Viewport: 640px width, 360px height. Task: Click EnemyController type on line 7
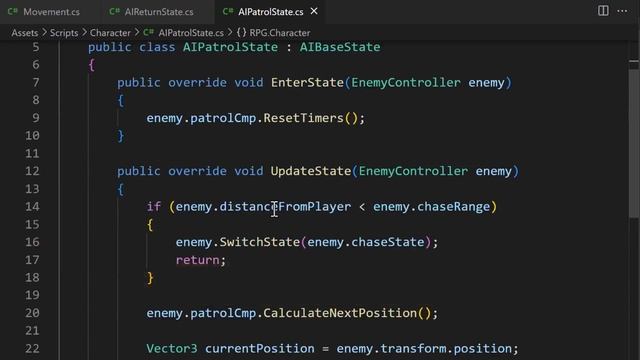click(406, 82)
